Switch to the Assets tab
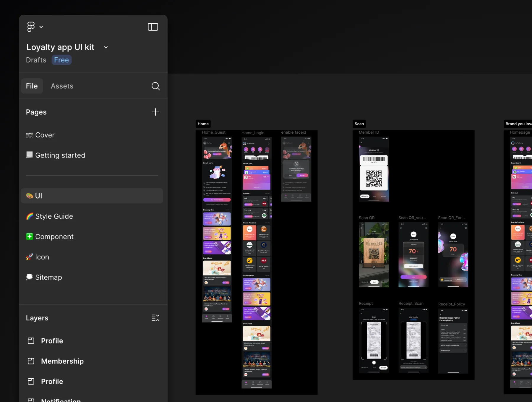The height and width of the screenshot is (402, 532). click(62, 86)
